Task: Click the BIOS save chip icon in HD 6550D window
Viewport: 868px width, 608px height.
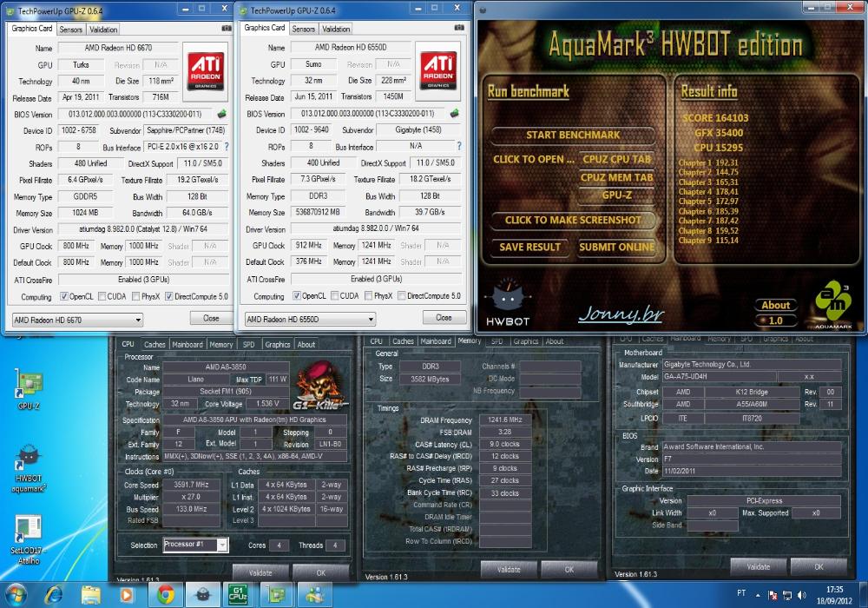Action: [454, 114]
